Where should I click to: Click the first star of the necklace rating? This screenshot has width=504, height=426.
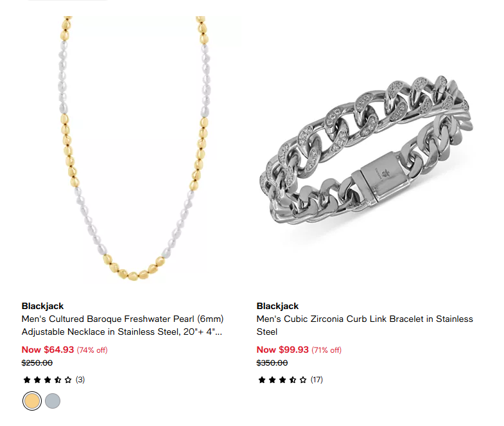pyautogui.click(x=26, y=380)
